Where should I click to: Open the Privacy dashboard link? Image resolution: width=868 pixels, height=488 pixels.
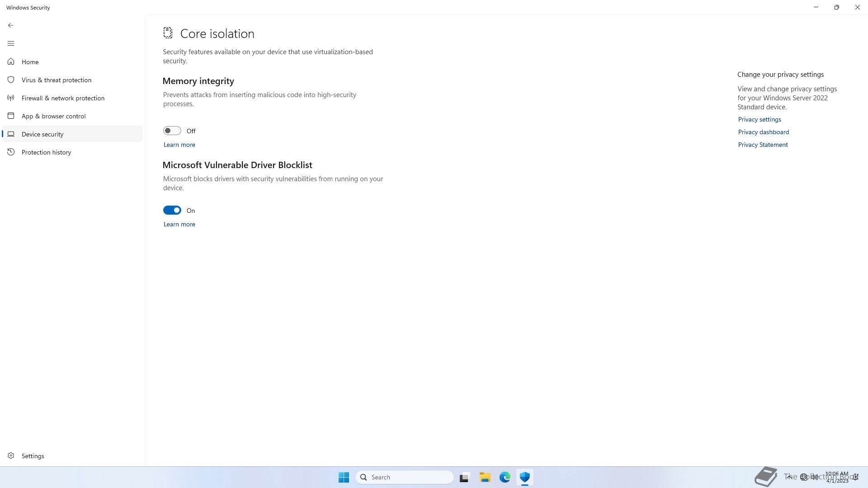click(x=764, y=132)
